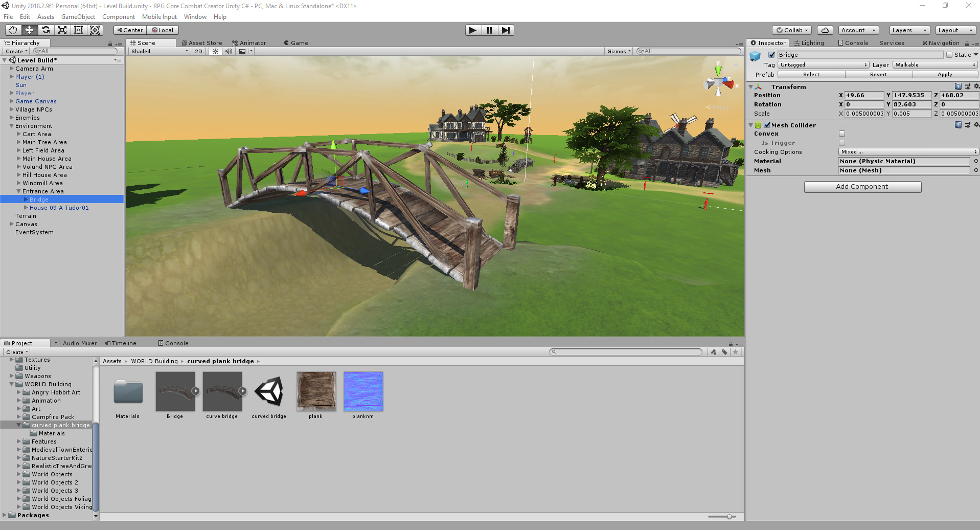Click the scene search field
This screenshot has height=530, width=980.
click(x=689, y=51)
